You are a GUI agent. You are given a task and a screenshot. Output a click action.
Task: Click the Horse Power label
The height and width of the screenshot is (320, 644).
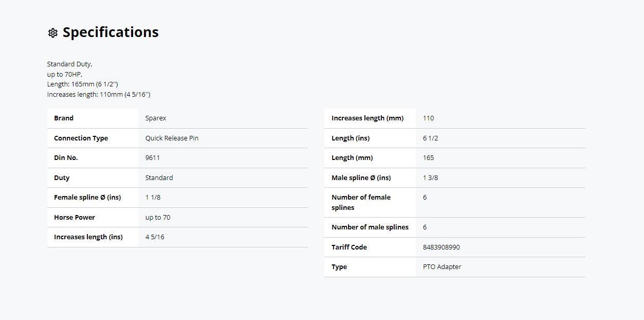(x=75, y=218)
